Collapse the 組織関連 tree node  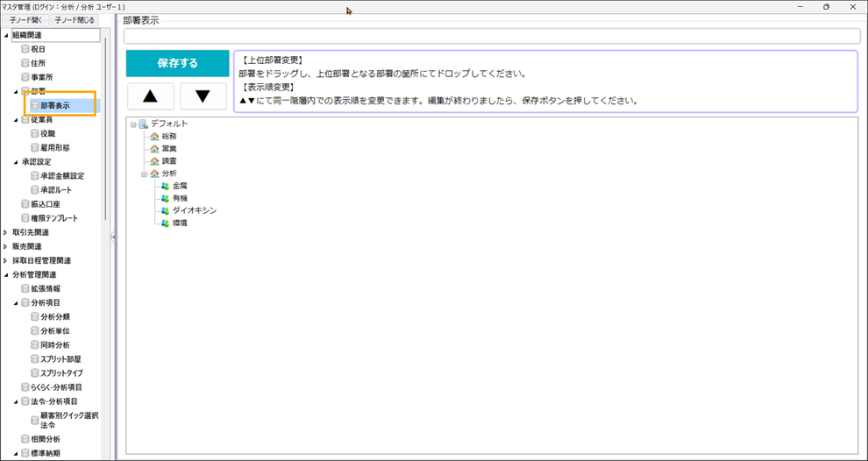6,35
